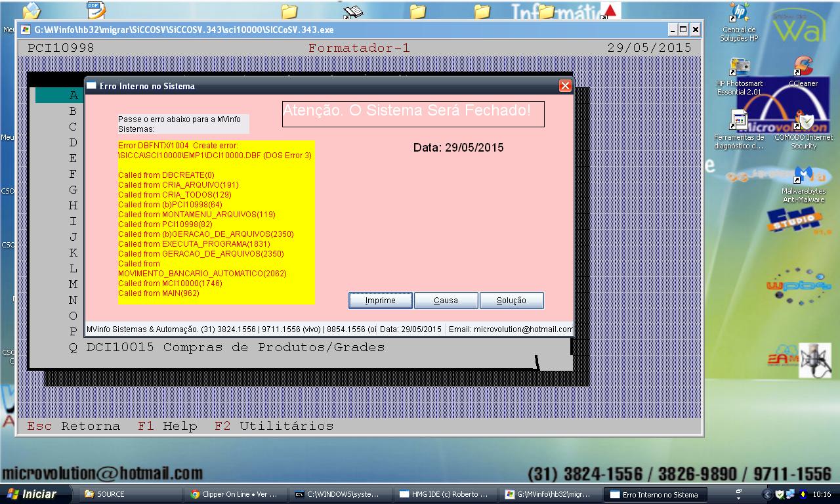Open the COMODO Internet Security desktop icon
Screen dimensions: 840x504
(803, 130)
